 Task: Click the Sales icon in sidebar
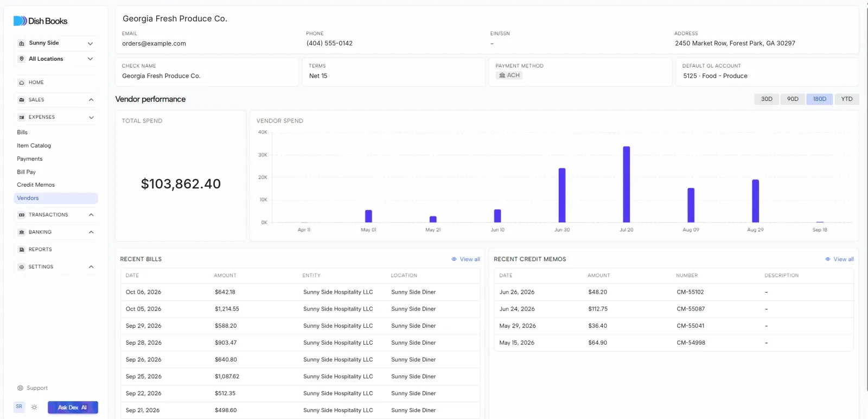[x=22, y=100]
